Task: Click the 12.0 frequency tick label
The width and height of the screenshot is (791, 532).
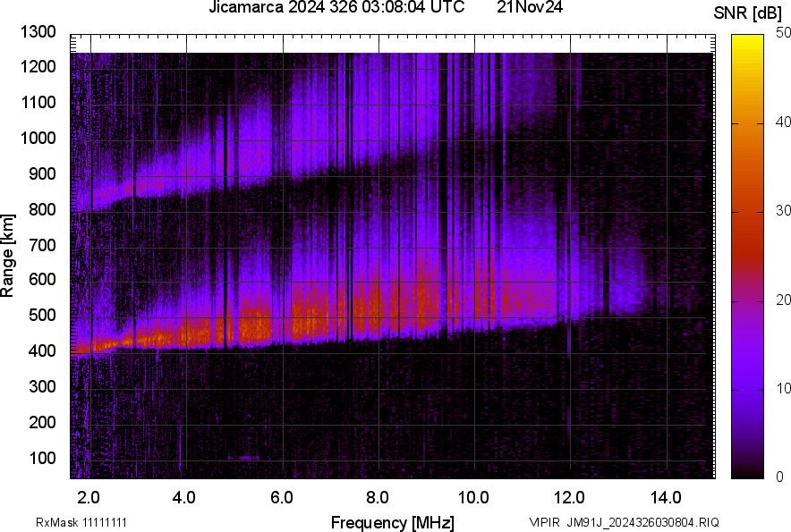Action: (570, 496)
